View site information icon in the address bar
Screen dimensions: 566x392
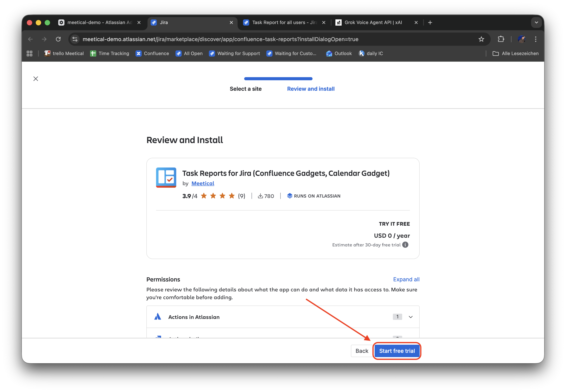75,39
